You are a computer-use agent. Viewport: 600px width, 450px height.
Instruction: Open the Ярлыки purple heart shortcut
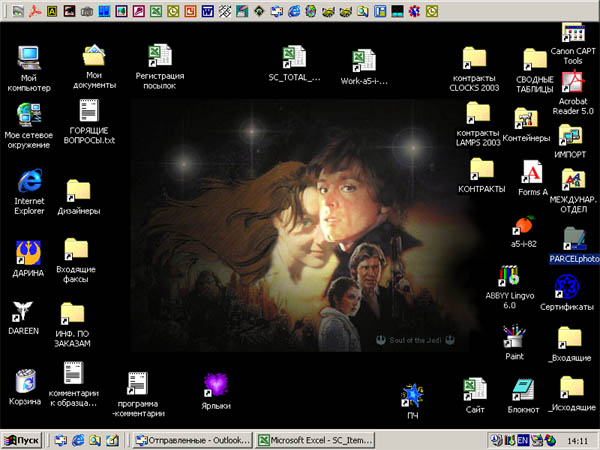pos(216,385)
